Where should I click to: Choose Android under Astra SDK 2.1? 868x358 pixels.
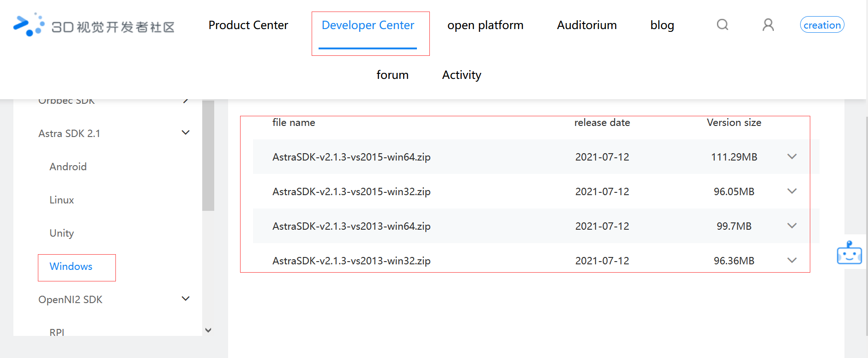coord(68,167)
